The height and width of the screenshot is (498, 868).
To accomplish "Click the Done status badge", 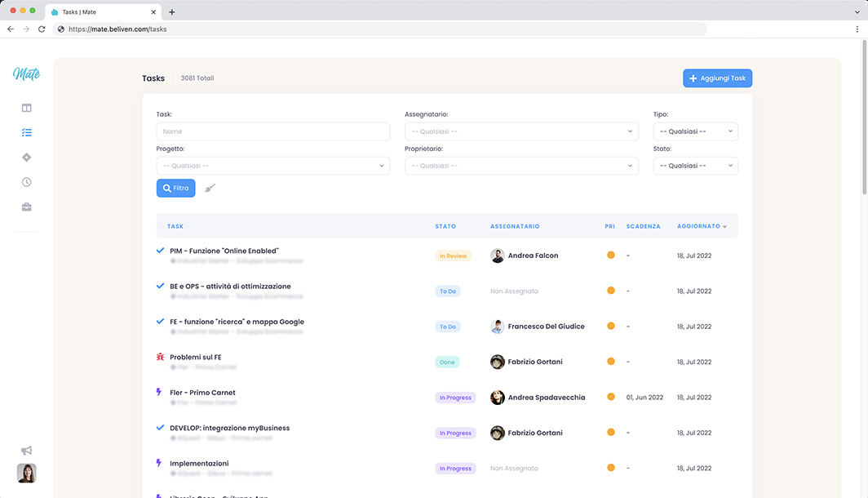I will tap(447, 362).
